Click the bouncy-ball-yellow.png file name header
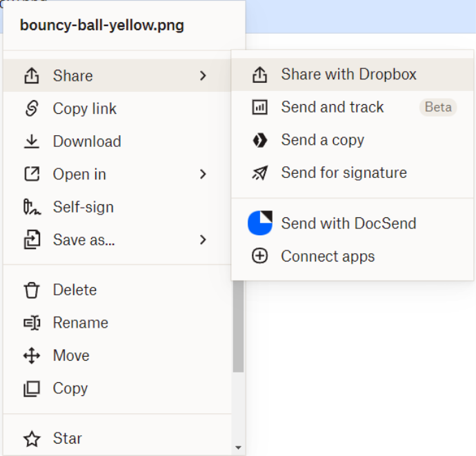Screen dimensions: 476x456 [102, 26]
